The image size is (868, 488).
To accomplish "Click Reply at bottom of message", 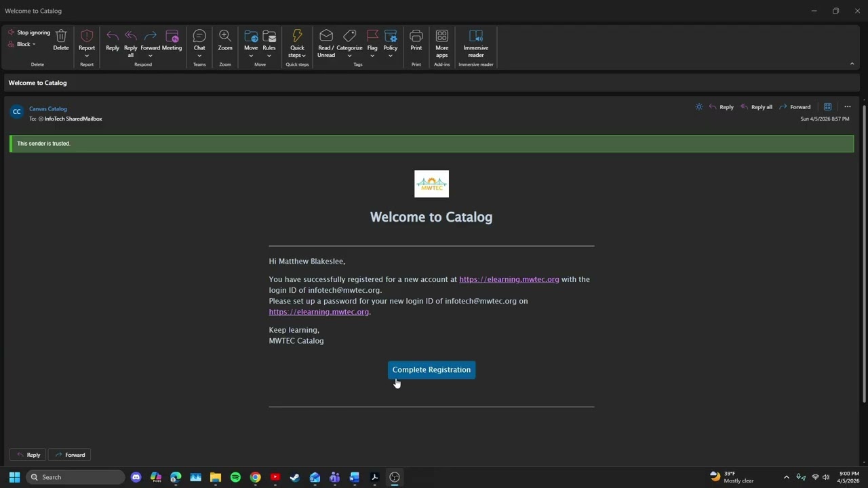I will pyautogui.click(x=28, y=455).
